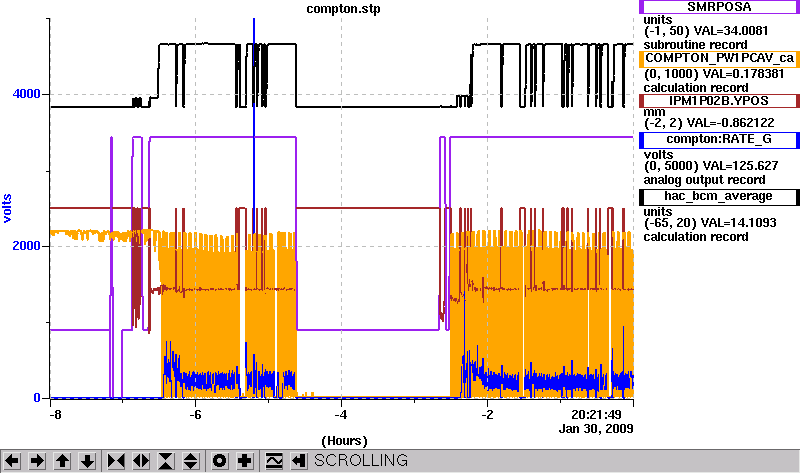Click the (Hours) x-axis unit label
The height and width of the screenshot is (473, 800).
coord(344,441)
